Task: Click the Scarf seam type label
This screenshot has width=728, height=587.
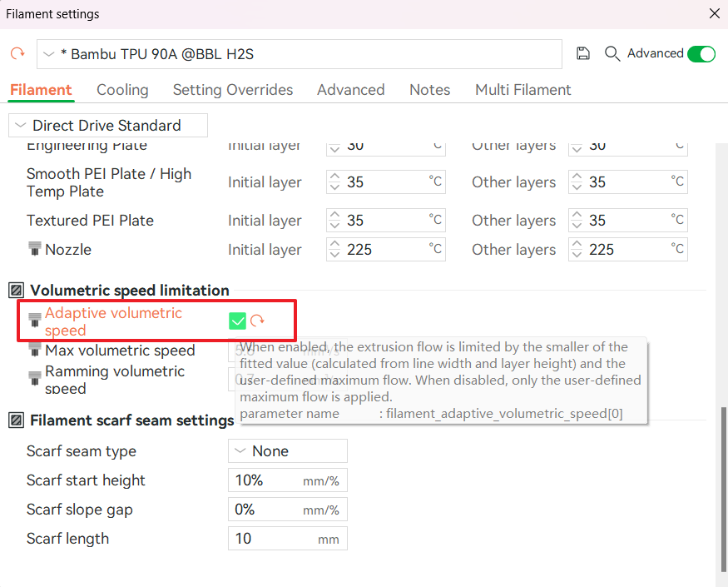Action: 82,450
